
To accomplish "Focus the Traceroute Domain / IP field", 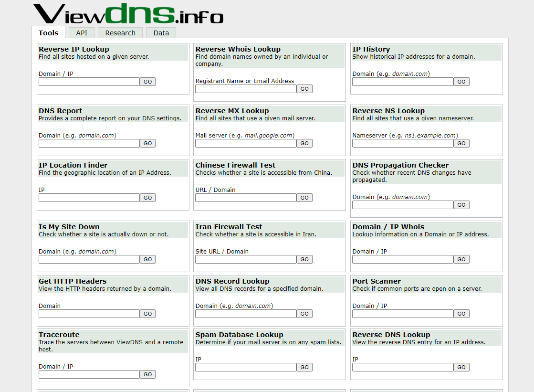I will (89, 374).
